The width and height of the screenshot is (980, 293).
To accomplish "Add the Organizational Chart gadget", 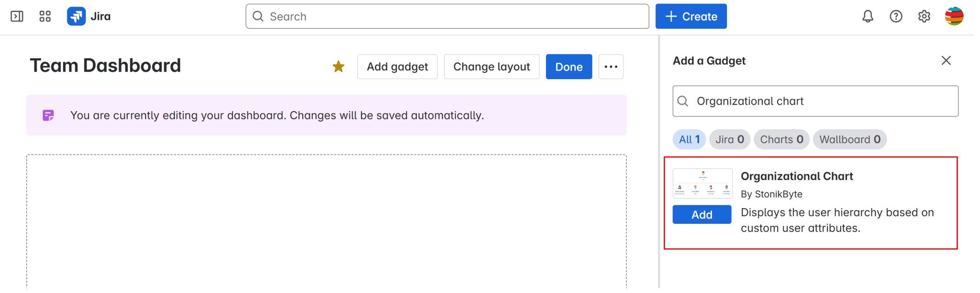I will (x=702, y=215).
